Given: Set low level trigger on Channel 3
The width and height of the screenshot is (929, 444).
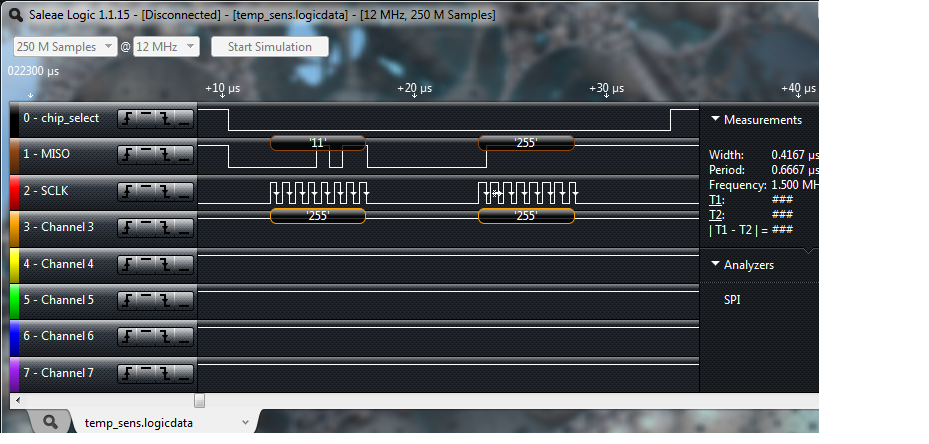Looking at the screenshot, I should tap(184, 228).
